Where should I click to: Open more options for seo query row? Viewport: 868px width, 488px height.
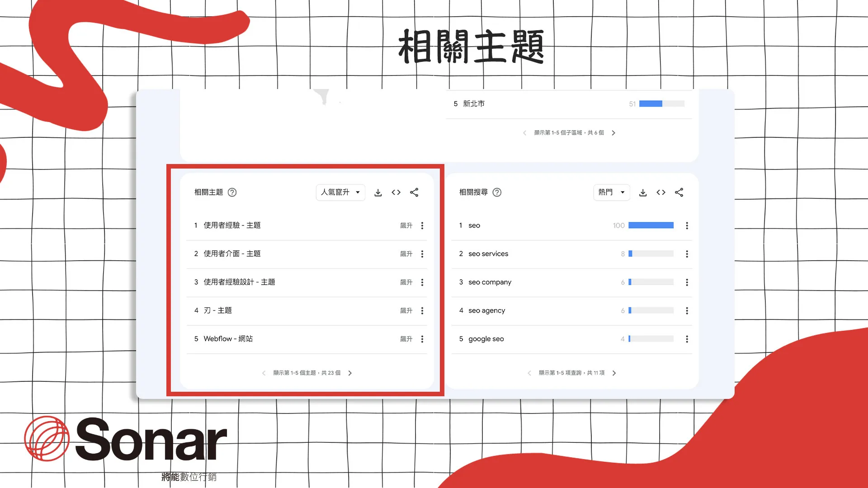687,225
